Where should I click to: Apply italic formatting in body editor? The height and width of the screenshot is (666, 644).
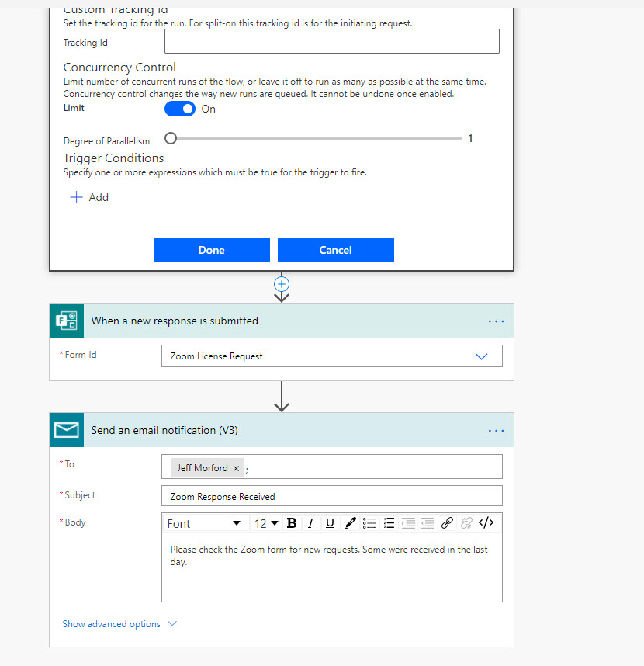(x=310, y=523)
